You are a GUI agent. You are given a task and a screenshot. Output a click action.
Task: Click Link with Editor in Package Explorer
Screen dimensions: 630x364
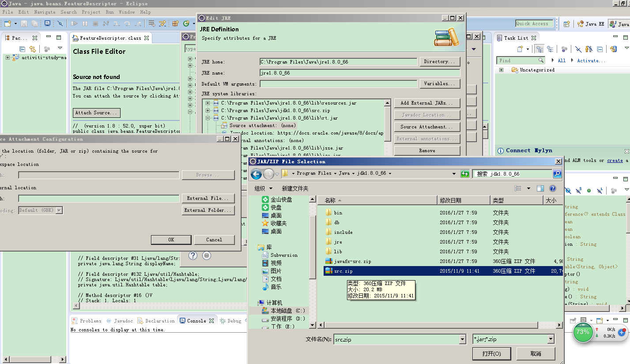point(32,49)
